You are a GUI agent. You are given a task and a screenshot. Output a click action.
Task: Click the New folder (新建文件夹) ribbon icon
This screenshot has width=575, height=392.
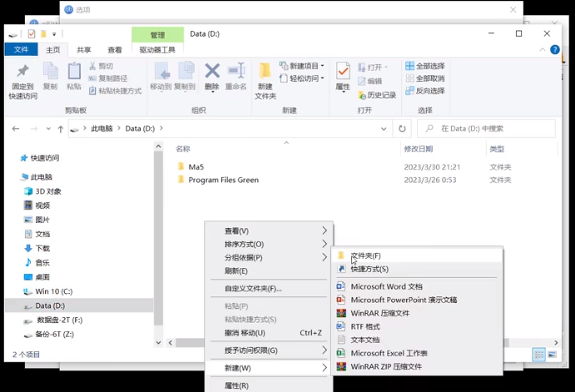[x=265, y=71]
